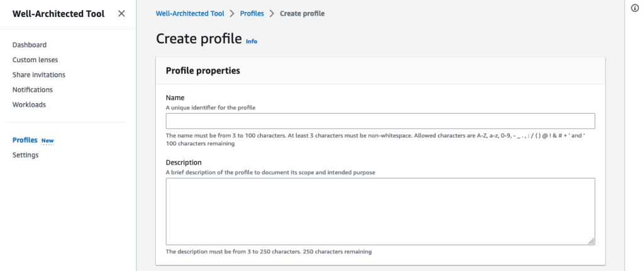
Task: Click the Name field label
Action: pos(175,98)
